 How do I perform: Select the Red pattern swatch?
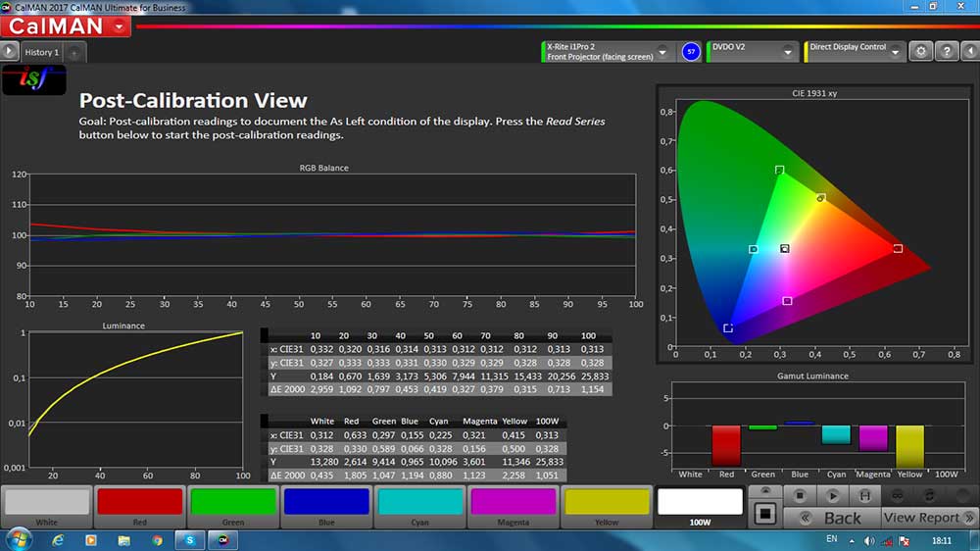(x=140, y=502)
